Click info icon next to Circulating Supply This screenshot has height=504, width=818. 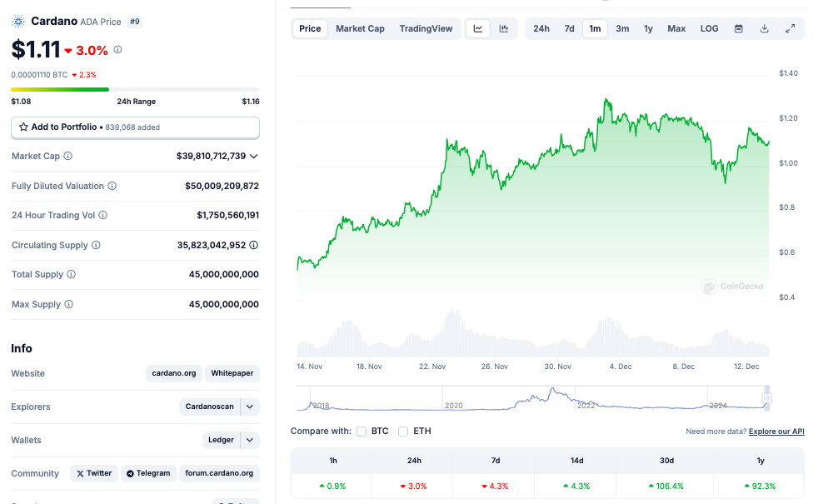point(96,245)
